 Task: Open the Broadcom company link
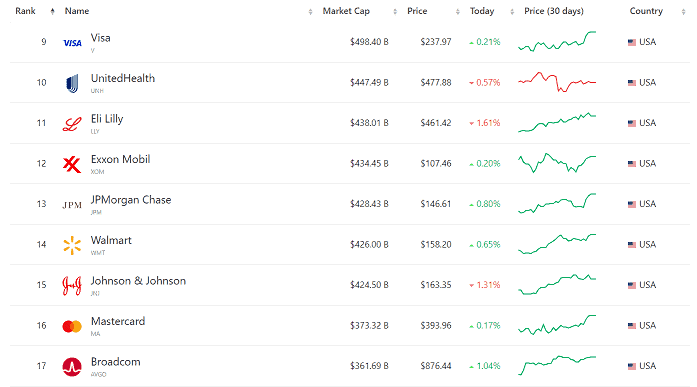(116, 362)
